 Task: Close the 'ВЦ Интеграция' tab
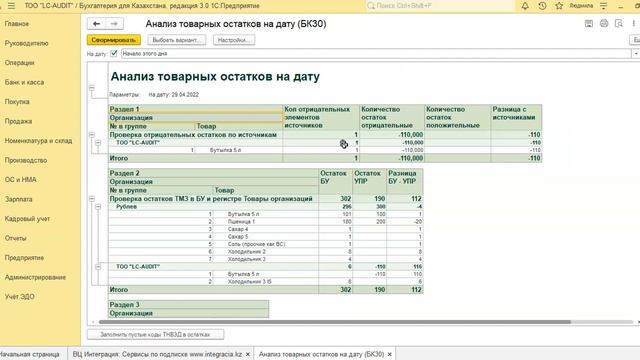pos(248,354)
